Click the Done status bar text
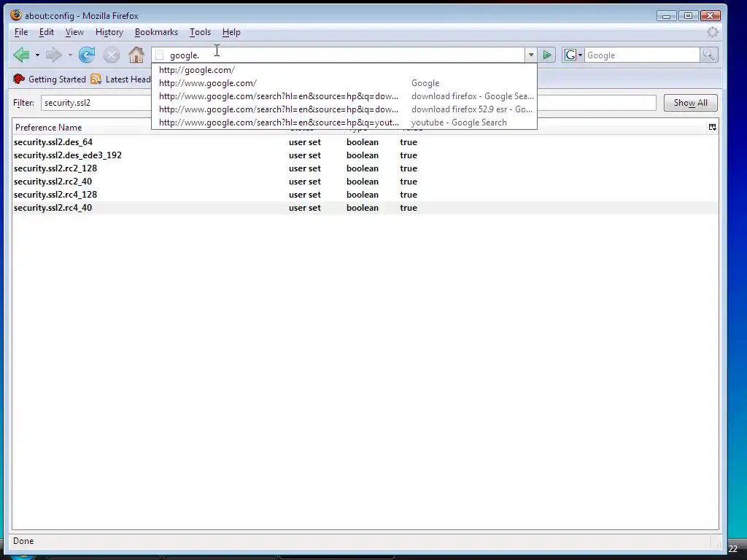The height and width of the screenshot is (560, 747). click(23, 541)
